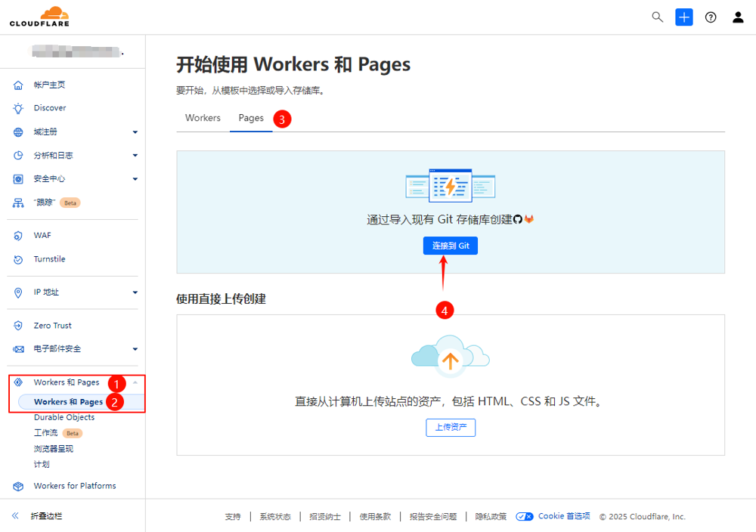Expand the IP 地址 section arrow
The width and height of the screenshot is (756, 532).
[x=135, y=292]
